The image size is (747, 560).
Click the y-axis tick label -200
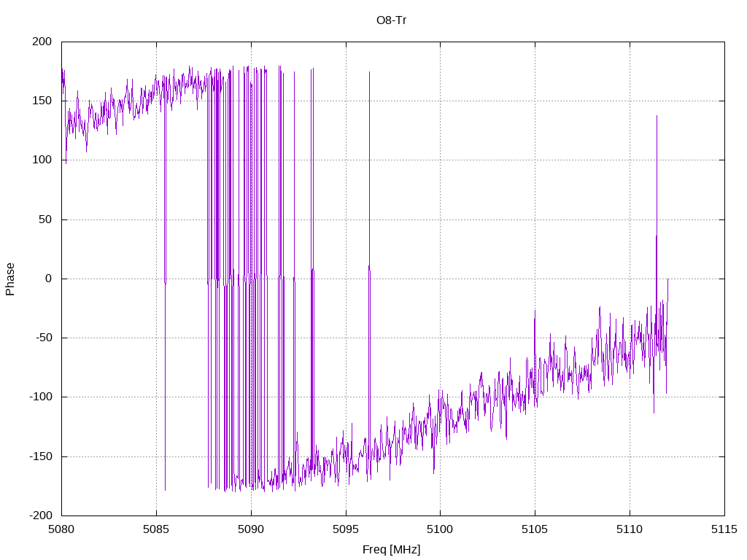coord(41,516)
